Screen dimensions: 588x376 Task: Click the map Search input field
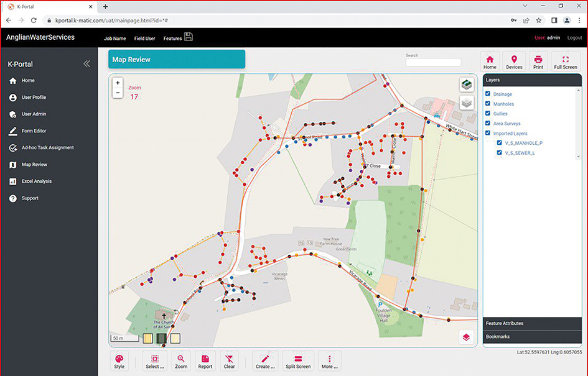click(x=433, y=63)
